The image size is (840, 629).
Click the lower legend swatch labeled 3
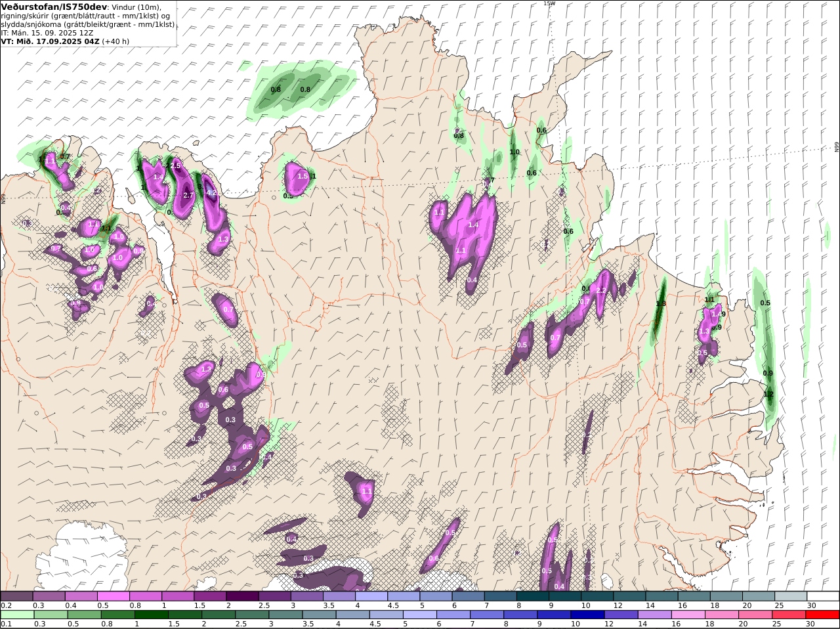coord(285,615)
